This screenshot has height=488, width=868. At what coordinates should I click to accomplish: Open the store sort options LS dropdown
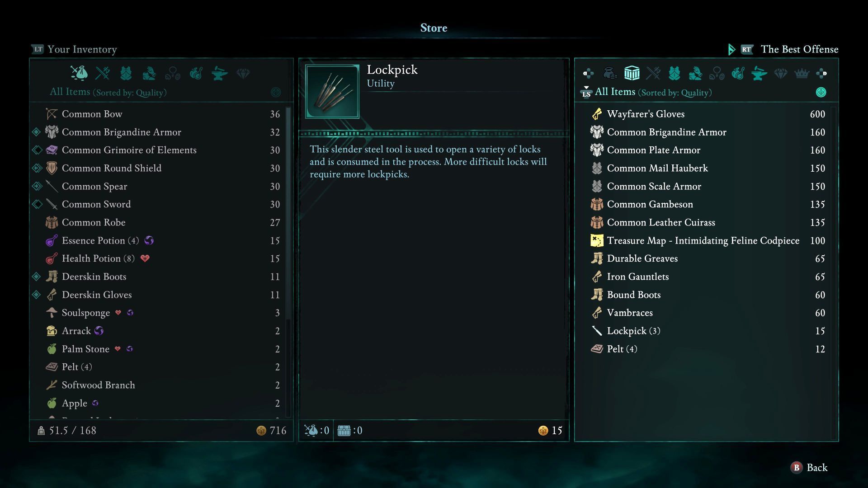pos(586,92)
